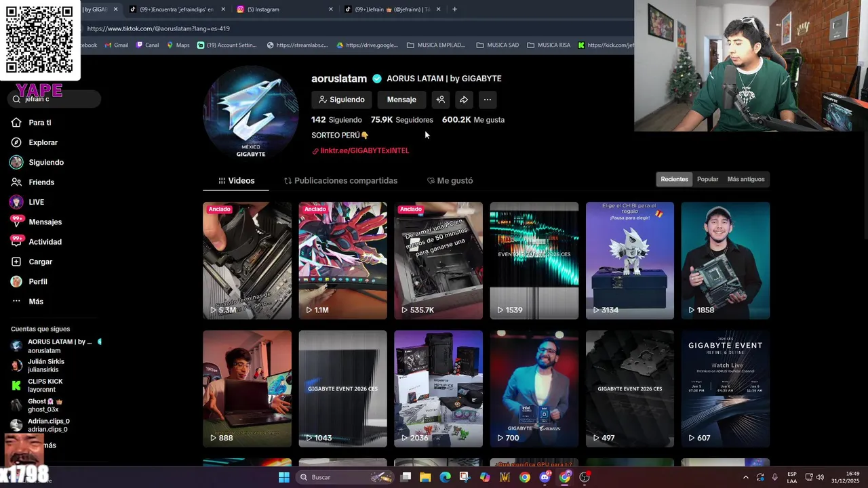The height and width of the screenshot is (488, 868).
Task: Open Microsoft Edge from taskbar
Action: (445, 477)
